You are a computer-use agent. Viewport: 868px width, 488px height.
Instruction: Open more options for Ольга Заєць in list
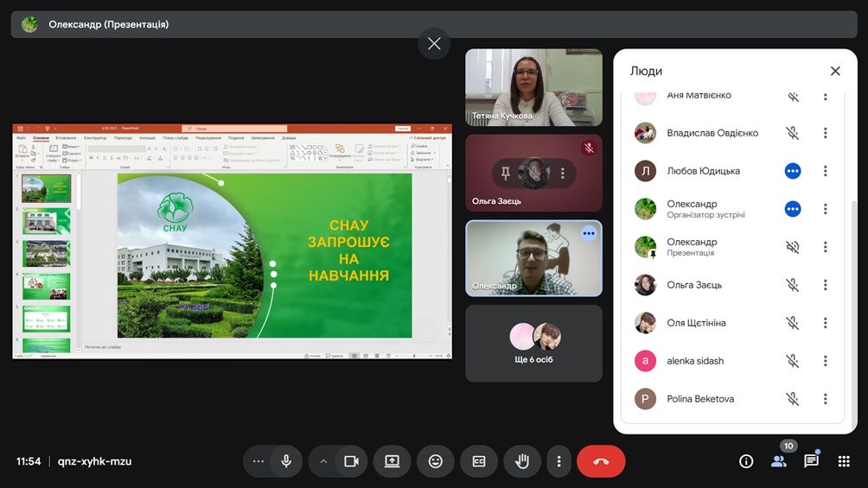826,285
